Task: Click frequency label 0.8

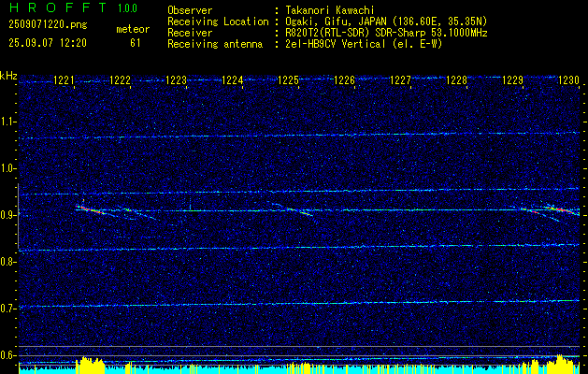Action: pos(8,262)
